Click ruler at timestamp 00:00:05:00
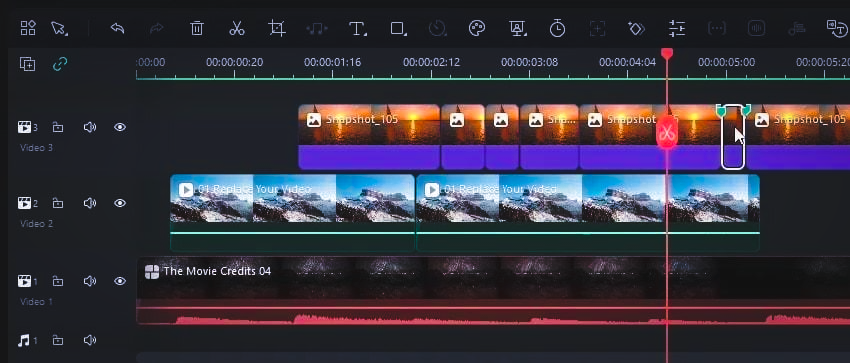Screen dimensions: 850x363 (x=726, y=62)
